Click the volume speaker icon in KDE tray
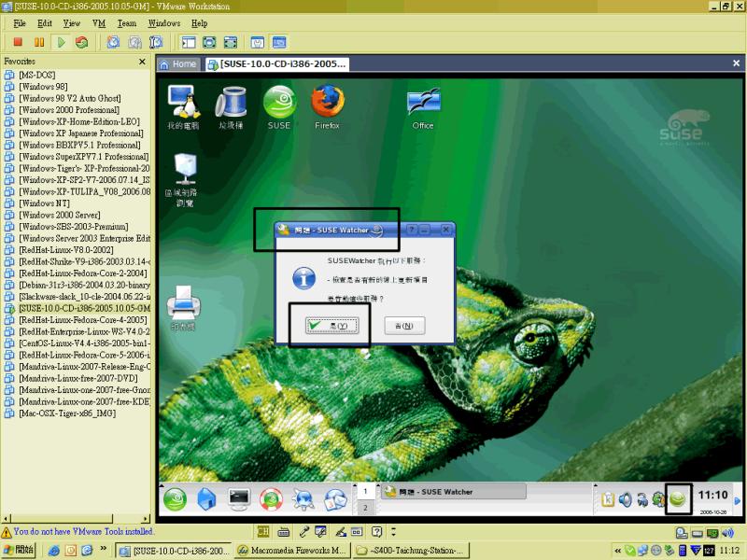 pos(625,499)
